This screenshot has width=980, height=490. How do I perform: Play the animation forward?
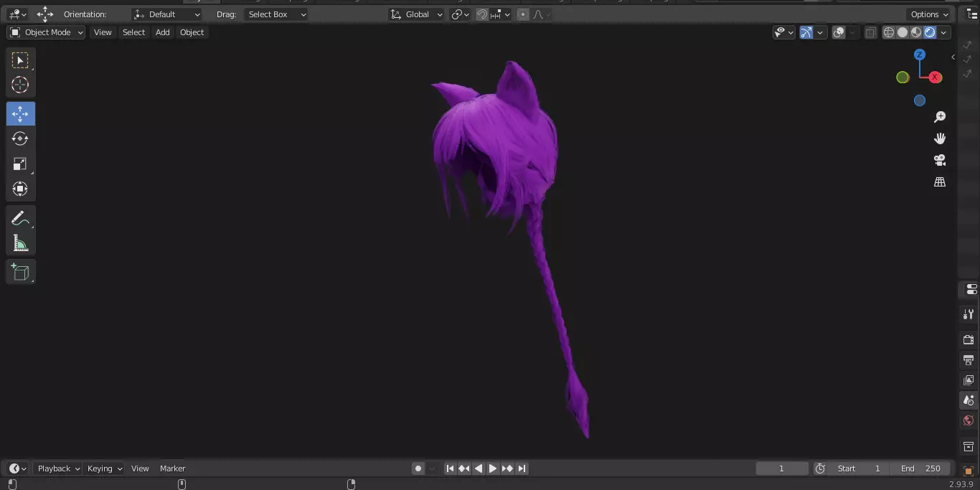pos(493,468)
